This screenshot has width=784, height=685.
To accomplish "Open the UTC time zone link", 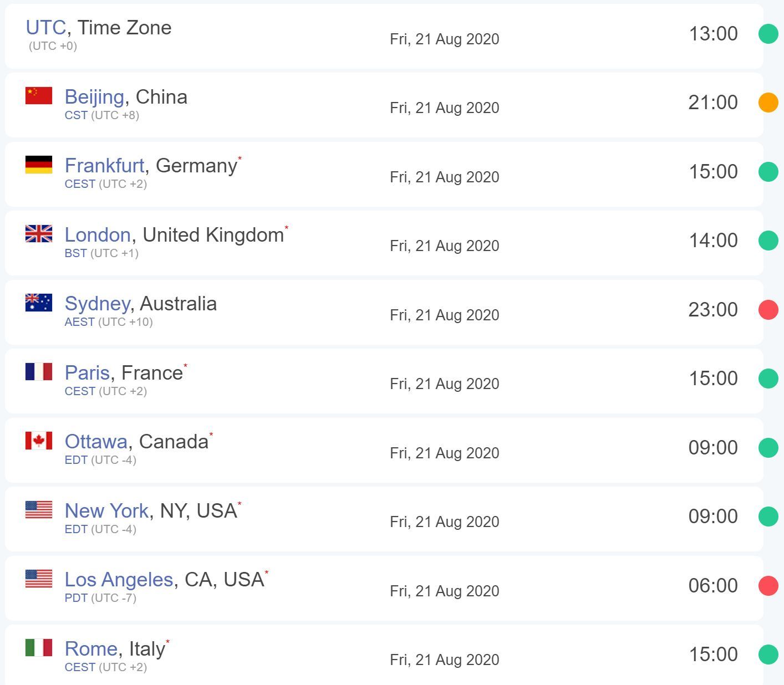I will coord(46,28).
